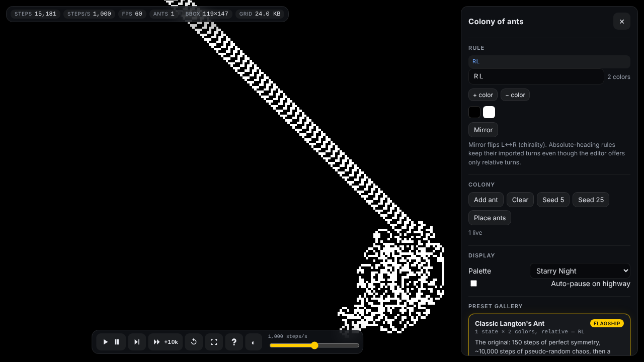Clear the colony
The width and height of the screenshot is (644, 362).
(x=520, y=200)
